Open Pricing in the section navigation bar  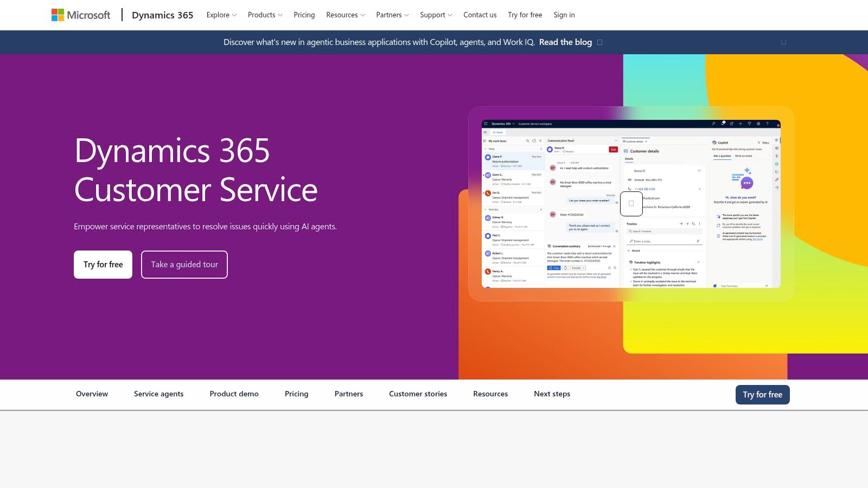296,394
